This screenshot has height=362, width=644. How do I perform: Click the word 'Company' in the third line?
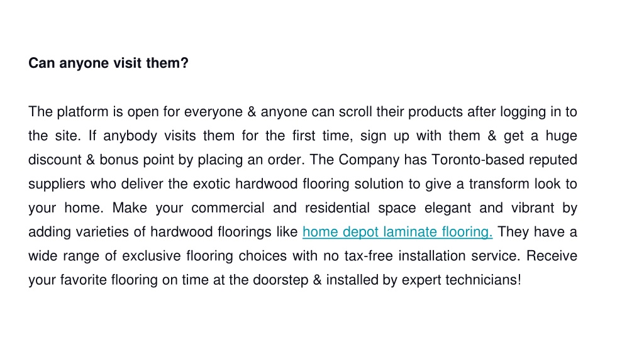click(x=369, y=160)
